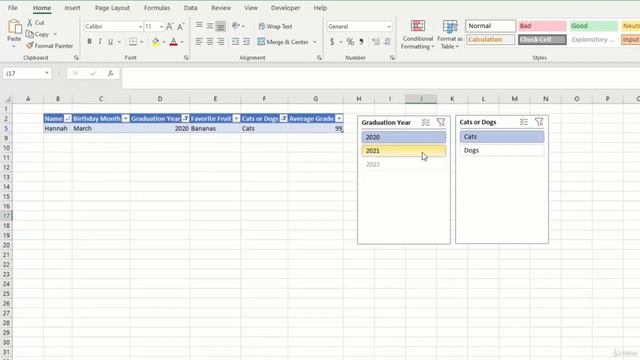This screenshot has height=360, width=640.
Task: Apply the Normal cell style
Action: (490, 26)
